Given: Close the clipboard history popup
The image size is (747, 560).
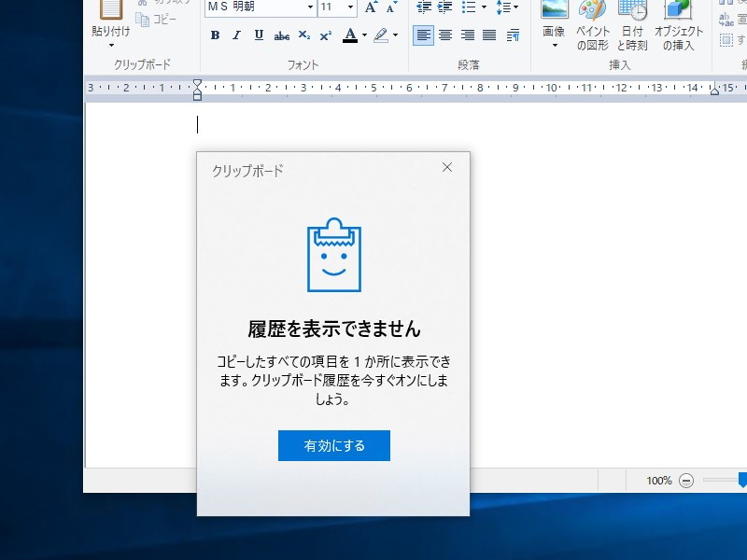Looking at the screenshot, I should point(446,167).
